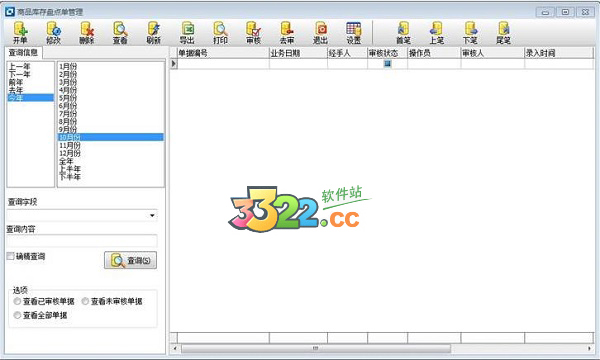Select 查看已审核单据 radio option

(17, 301)
